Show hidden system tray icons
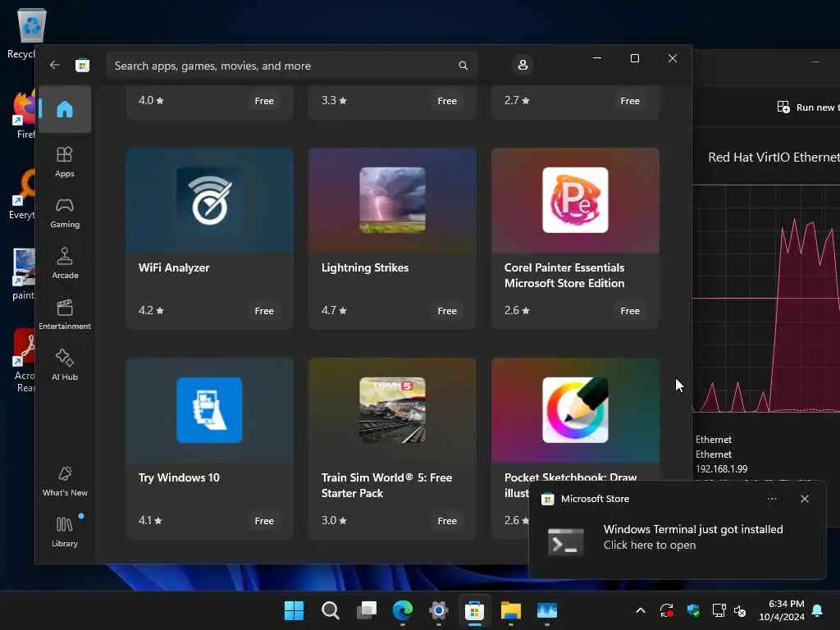This screenshot has width=840, height=630. coord(640,610)
